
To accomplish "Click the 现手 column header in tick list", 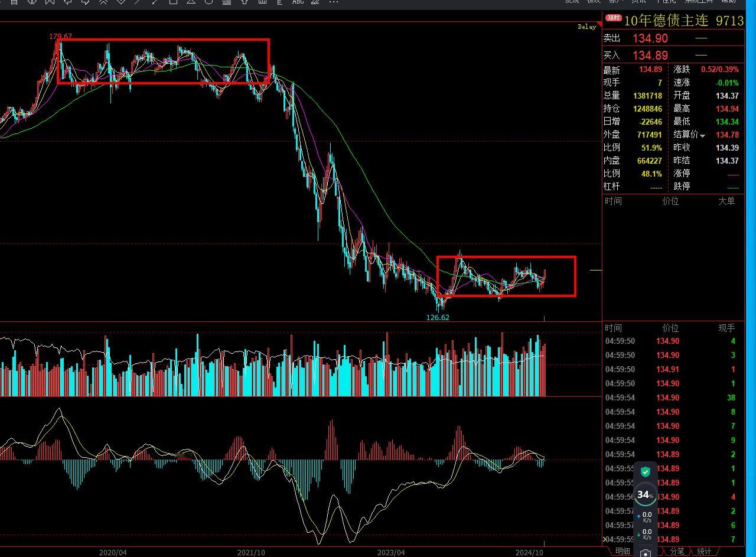I will pos(726,328).
